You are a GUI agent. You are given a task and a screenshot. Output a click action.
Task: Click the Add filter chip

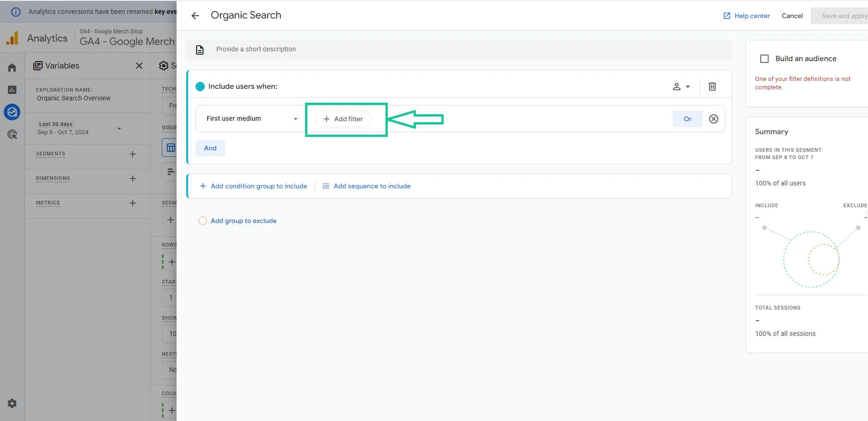pyautogui.click(x=342, y=119)
